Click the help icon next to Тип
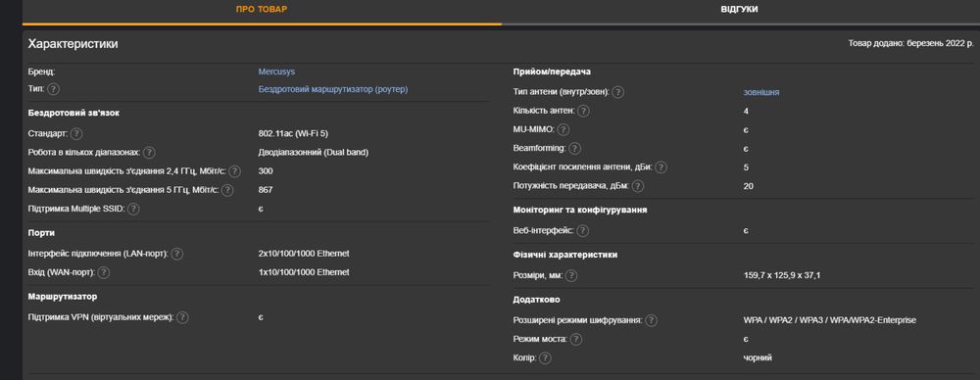The image size is (980, 380). coord(53,89)
